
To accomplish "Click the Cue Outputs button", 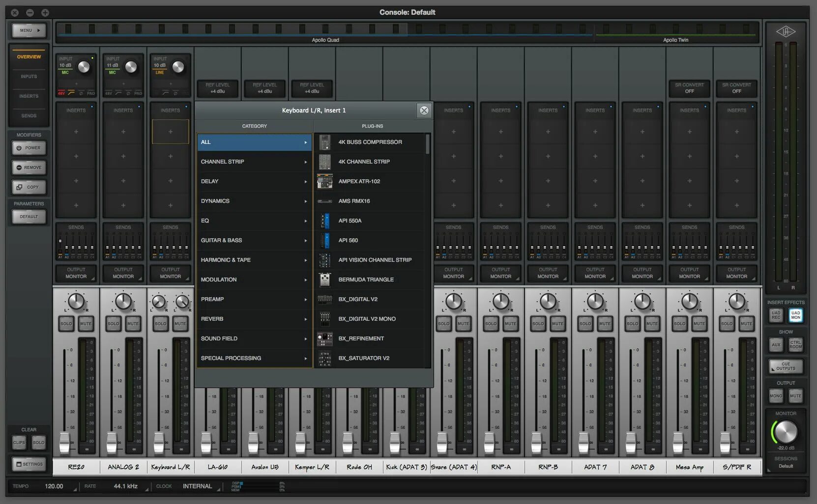I will 786,366.
